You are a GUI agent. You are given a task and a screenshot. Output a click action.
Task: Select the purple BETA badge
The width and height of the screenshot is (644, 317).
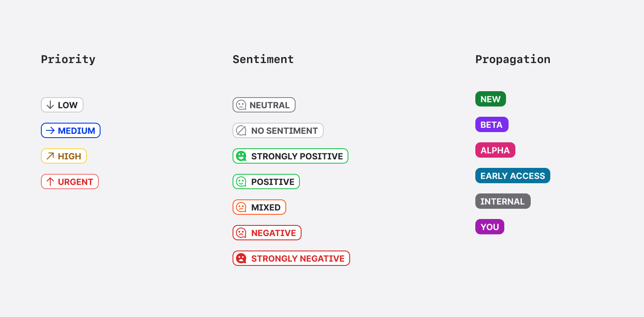click(x=492, y=124)
